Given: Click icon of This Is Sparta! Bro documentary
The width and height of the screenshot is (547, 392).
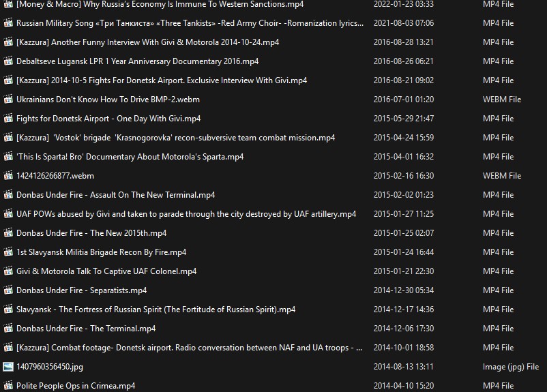Looking at the screenshot, I should [8, 157].
